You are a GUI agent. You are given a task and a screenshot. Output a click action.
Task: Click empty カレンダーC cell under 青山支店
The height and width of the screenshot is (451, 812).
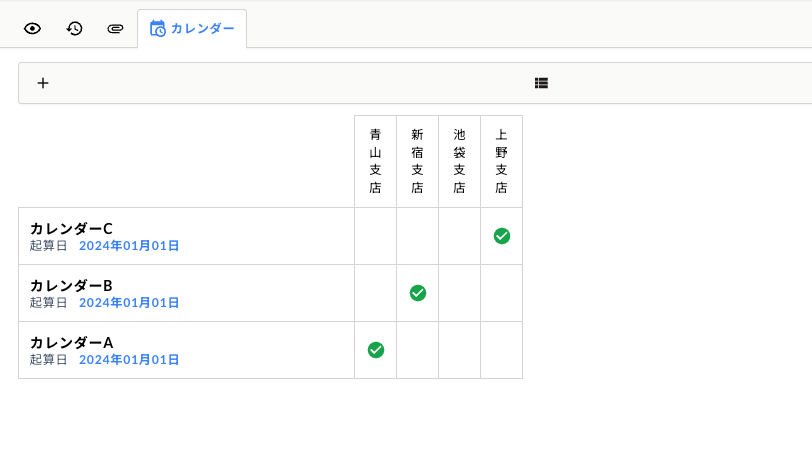375,236
